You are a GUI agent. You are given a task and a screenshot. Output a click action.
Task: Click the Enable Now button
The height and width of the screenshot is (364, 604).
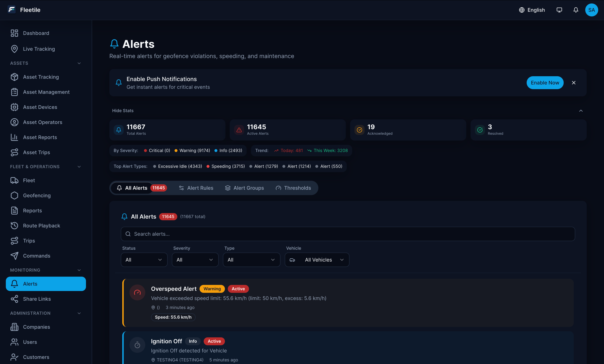click(545, 83)
